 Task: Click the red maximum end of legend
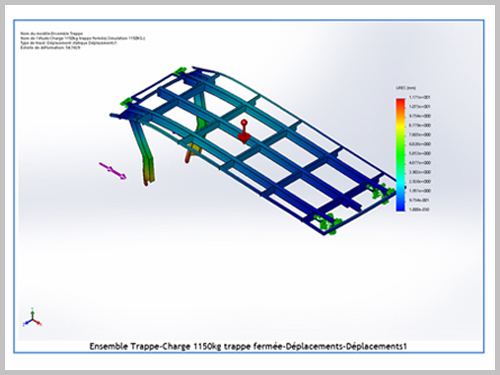400,101
